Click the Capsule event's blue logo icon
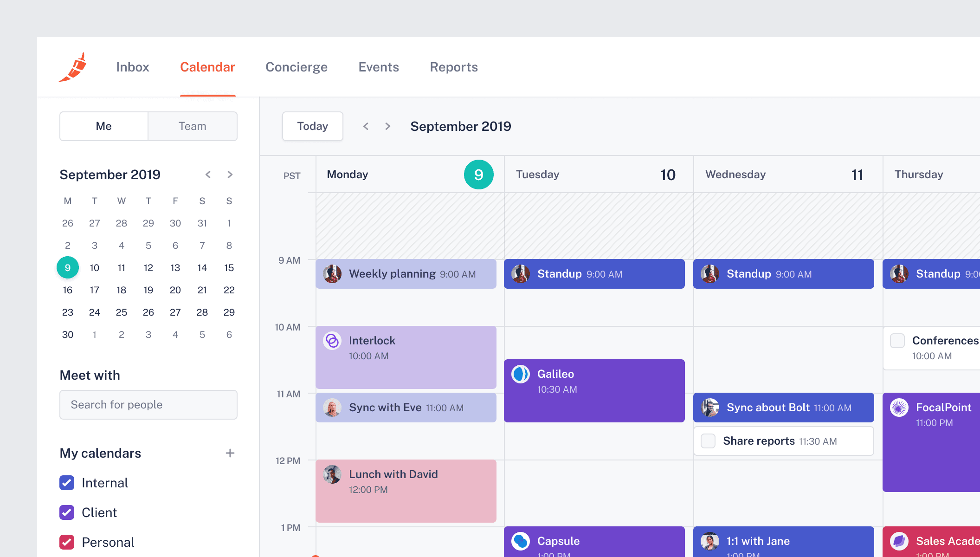The image size is (980, 557). [521, 541]
